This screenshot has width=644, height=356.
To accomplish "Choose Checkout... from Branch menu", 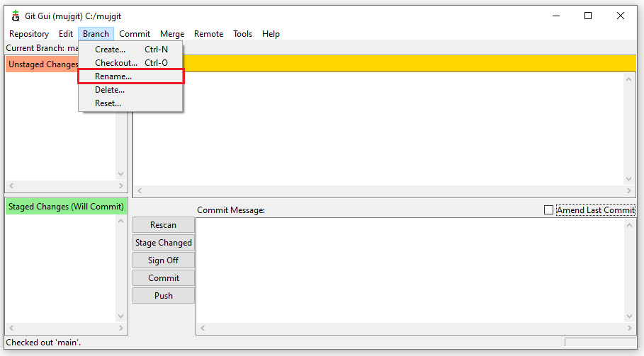I will coord(130,63).
